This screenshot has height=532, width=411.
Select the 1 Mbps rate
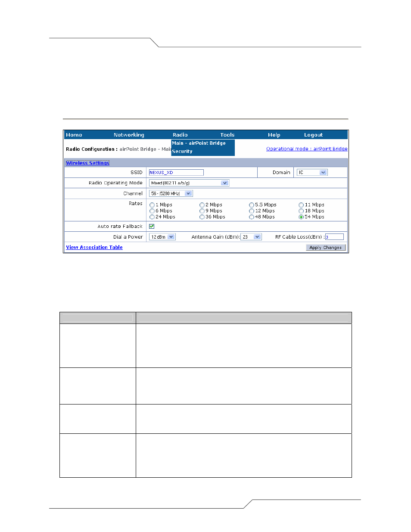(x=152, y=205)
